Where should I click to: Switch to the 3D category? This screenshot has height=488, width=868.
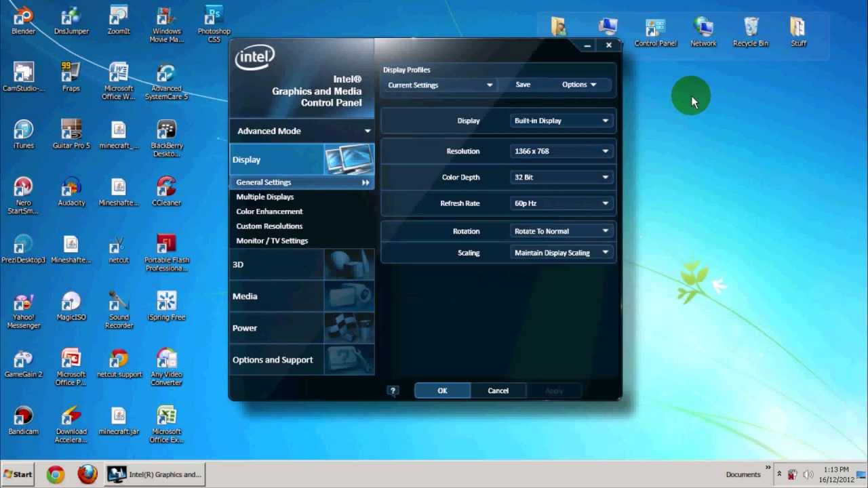(x=302, y=264)
